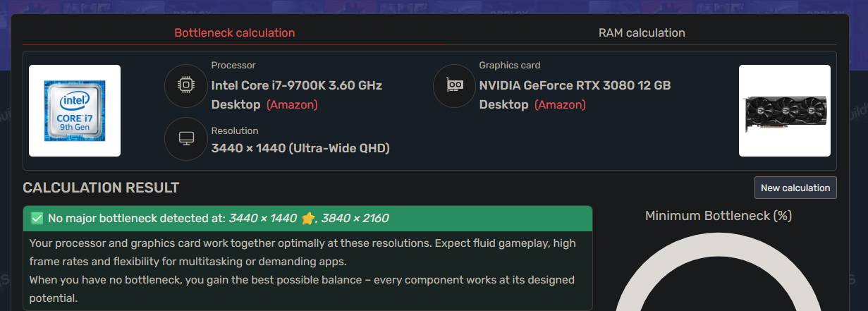This screenshot has height=311, width=868.
Task: Select the italic 3440 × 1440 resolution in the banner
Action: 262,219
